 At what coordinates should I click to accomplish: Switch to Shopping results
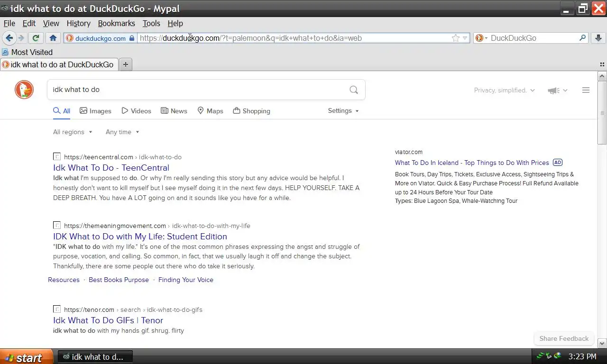click(x=251, y=111)
